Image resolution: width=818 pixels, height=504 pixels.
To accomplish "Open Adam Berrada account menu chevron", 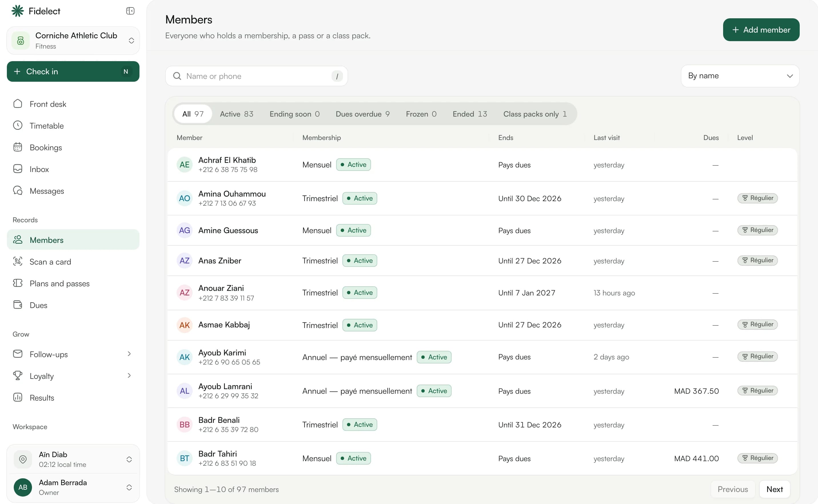I will point(129,487).
